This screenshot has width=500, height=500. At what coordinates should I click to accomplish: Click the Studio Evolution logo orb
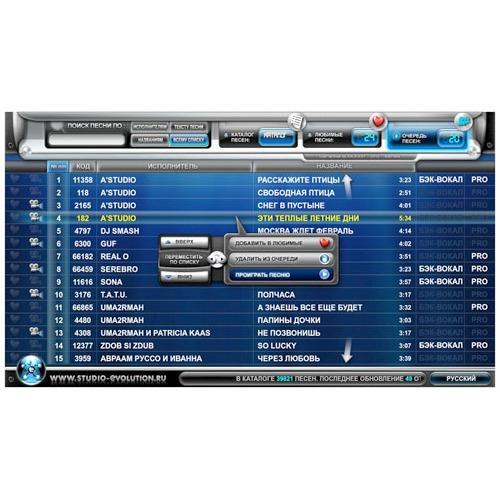point(31,370)
